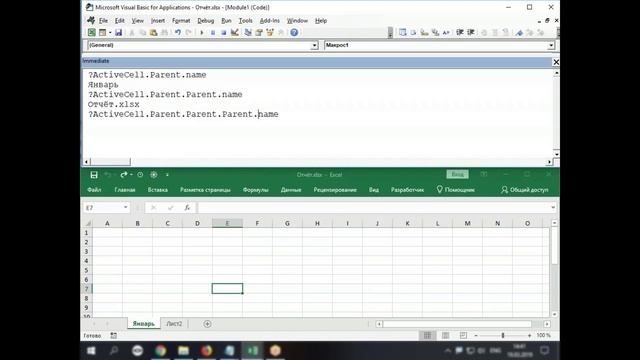The width and height of the screenshot is (640, 360).
Task: Switch to the Рецензирование ribbon tab
Action: (x=335, y=190)
